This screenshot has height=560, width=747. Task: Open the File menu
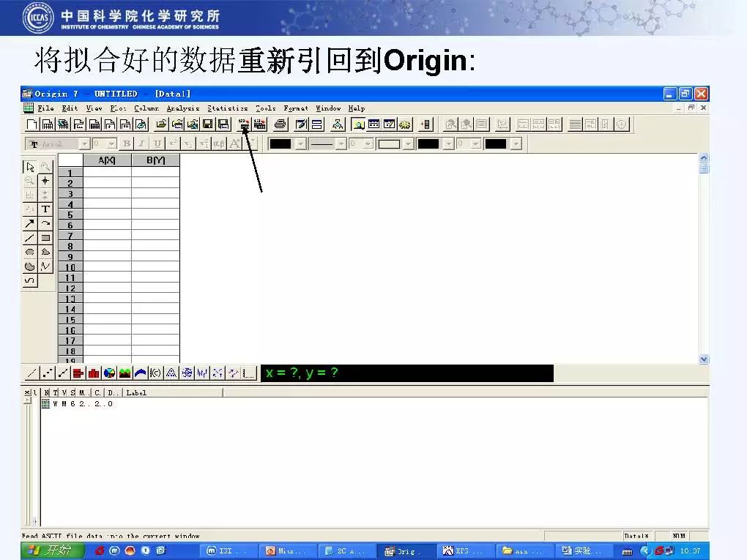(x=45, y=108)
